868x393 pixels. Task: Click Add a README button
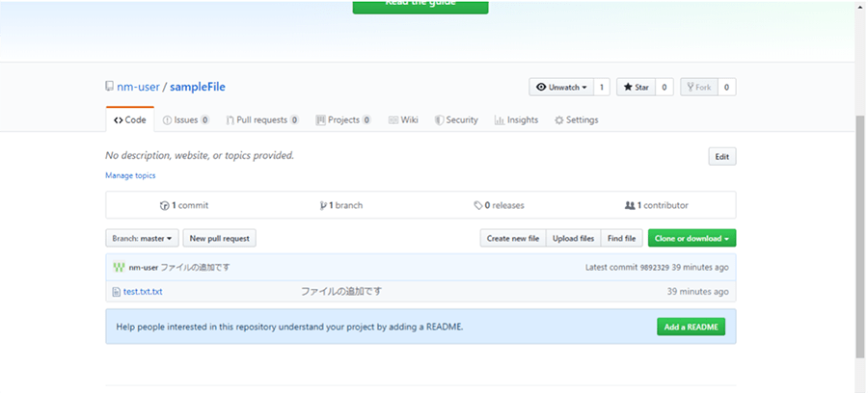click(x=691, y=327)
